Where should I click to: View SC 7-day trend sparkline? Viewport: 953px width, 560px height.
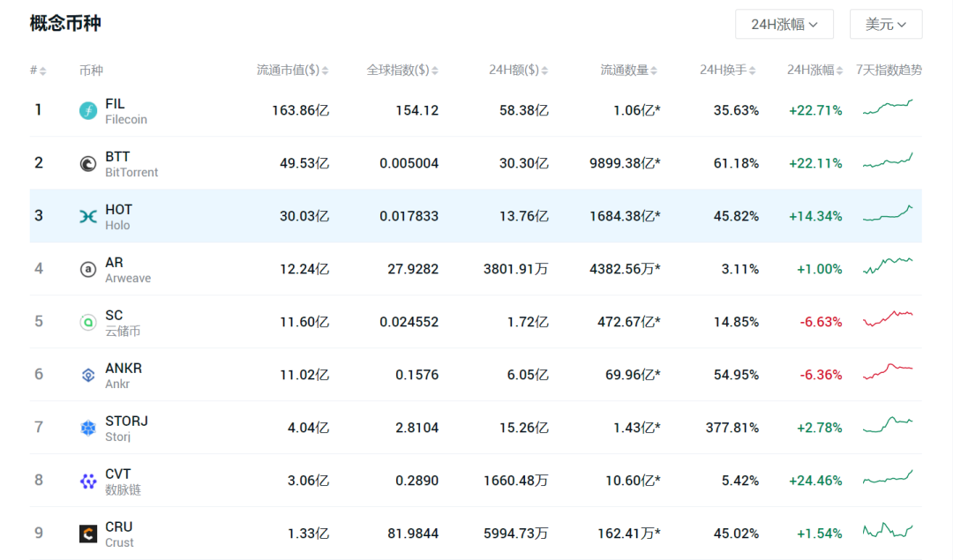888,318
